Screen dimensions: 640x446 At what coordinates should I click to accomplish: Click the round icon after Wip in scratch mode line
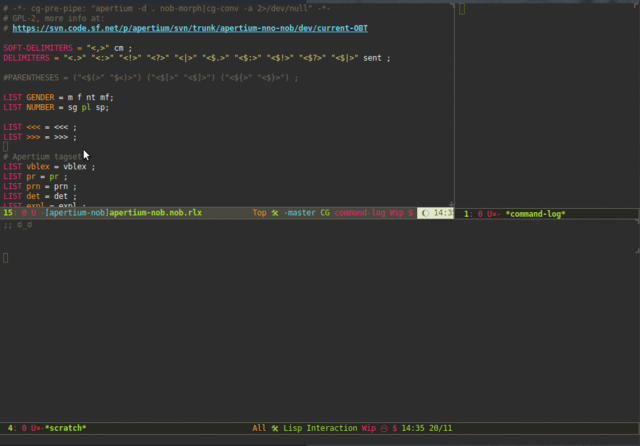[384, 428]
